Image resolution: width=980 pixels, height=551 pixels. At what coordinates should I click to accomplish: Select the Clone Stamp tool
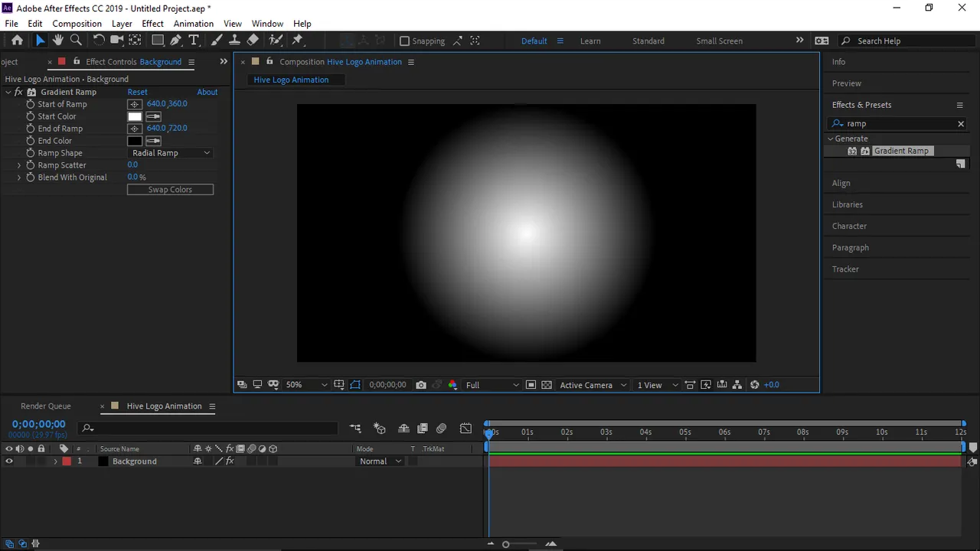point(234,41)
